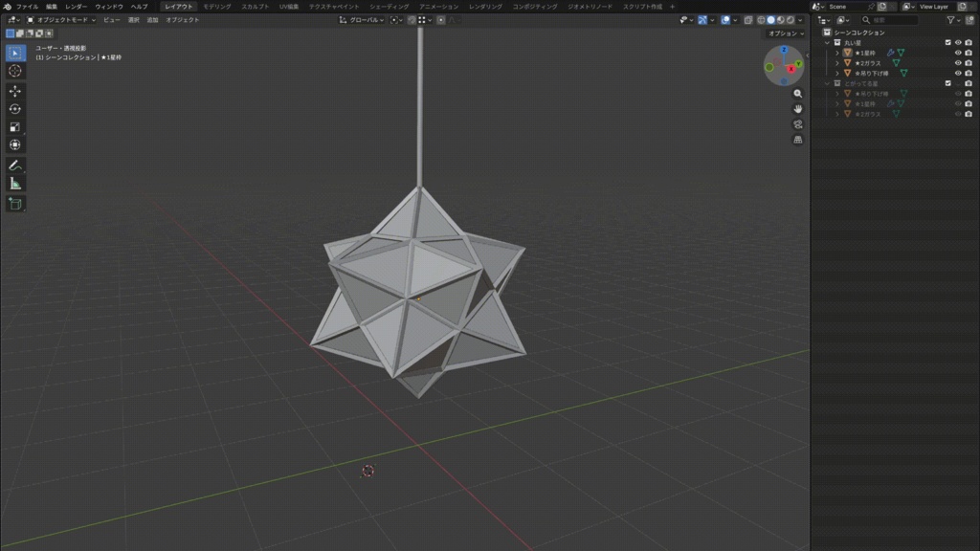Collapse the 丸い星 collection
The height and width of the screenshot is (551, 980).
(x=828, y=42)
